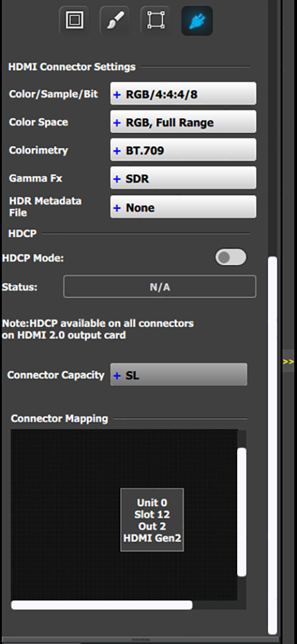Click plus icon beside SDR
This screenshot has width=297, height=644.
[117, 179]
